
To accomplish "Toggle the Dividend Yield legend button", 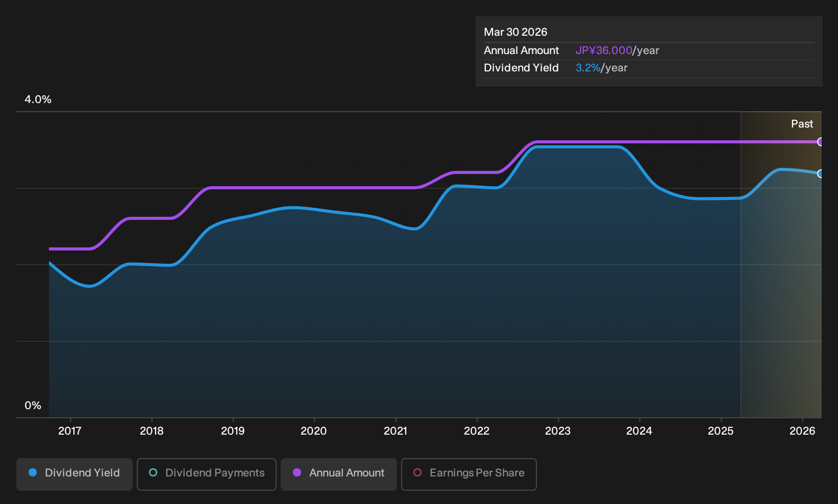I will (75, 474).
